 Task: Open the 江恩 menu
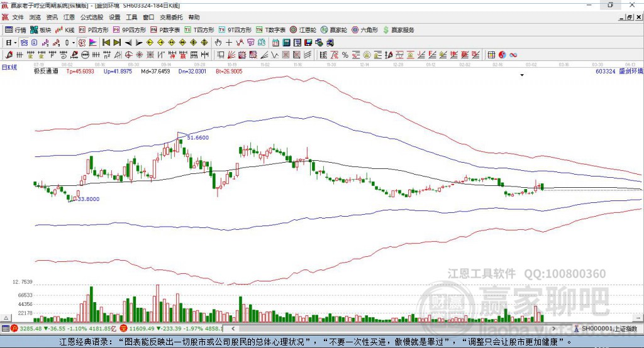click(69, 17)
